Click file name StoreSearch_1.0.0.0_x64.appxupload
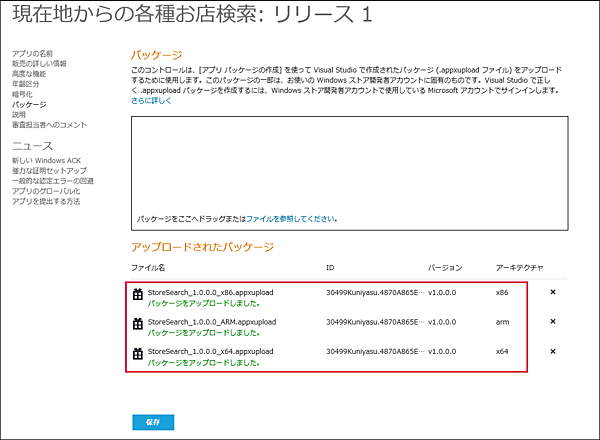 tap(210, 351)
